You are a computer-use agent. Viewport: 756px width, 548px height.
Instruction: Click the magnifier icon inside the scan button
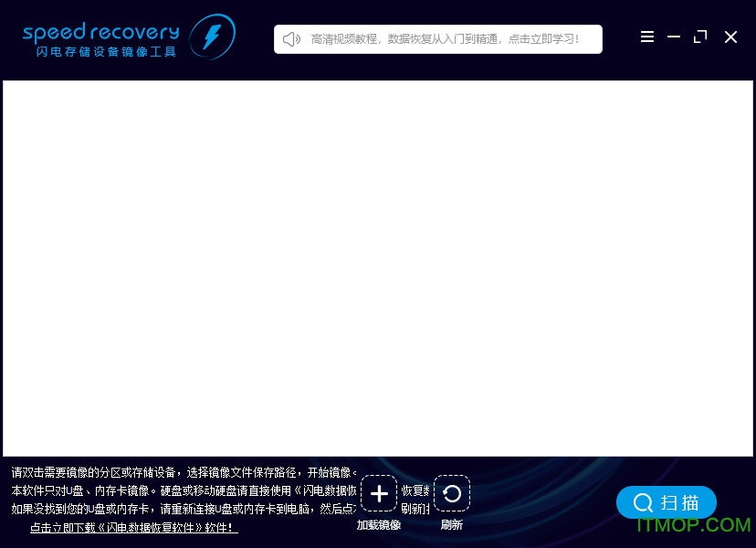pyautogui.click(x=645, y=502)
